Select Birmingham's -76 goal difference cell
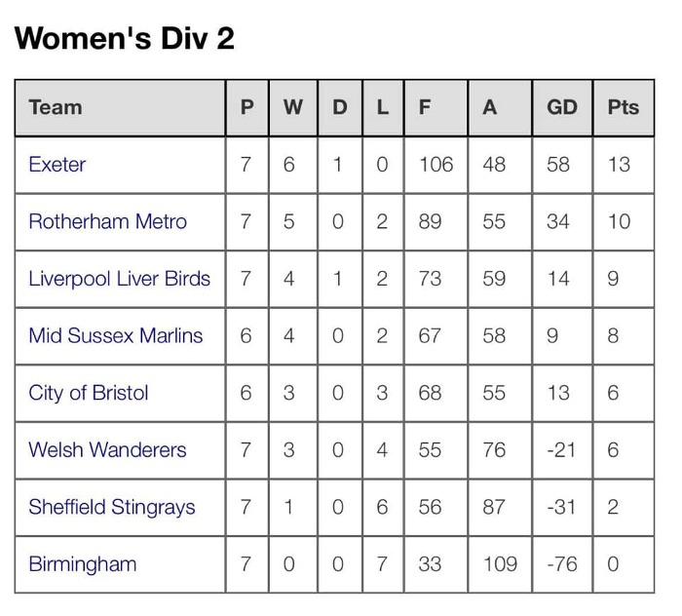This screenshot has width=682, height=616. tap(562, 563)
